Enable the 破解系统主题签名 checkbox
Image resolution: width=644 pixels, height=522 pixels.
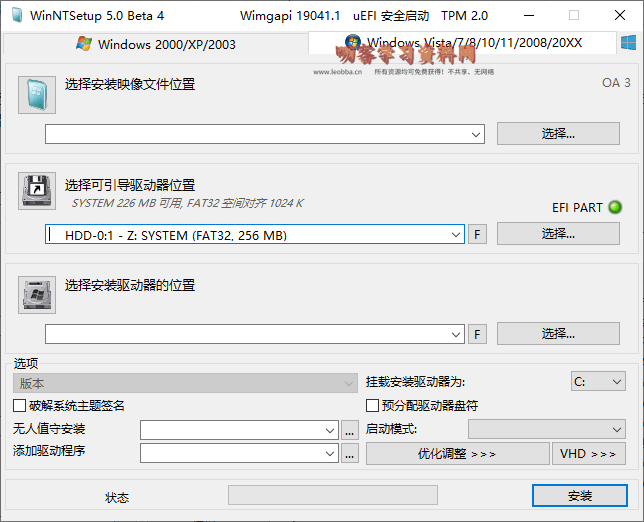click(x=20, y=406)
